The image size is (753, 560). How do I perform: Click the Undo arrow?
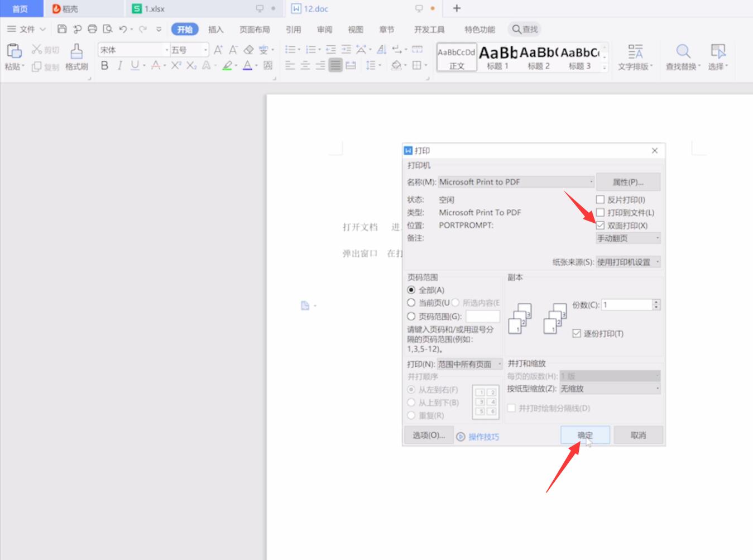(x=123, y=29)
